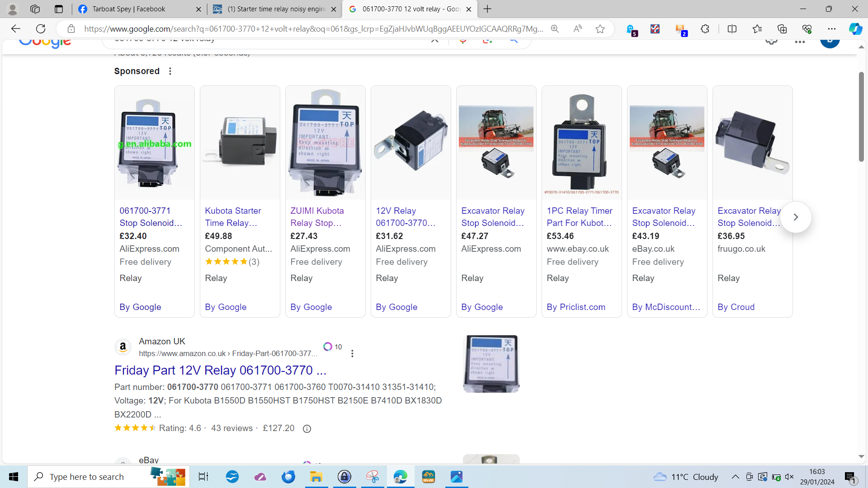Open Google apps grid
Image resolution: width=868 pixels, height=488 pixels.
click(800, 42)
